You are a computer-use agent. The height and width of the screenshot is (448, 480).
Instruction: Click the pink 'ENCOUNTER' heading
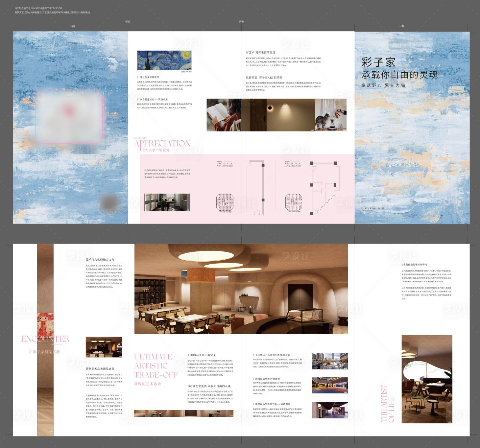[x=45, y=339]
